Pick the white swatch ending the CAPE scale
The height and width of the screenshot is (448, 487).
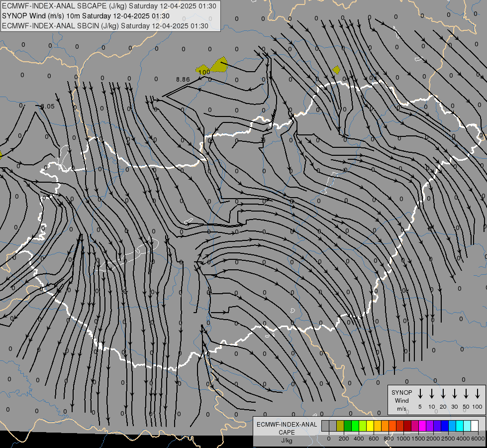[475, 426]
